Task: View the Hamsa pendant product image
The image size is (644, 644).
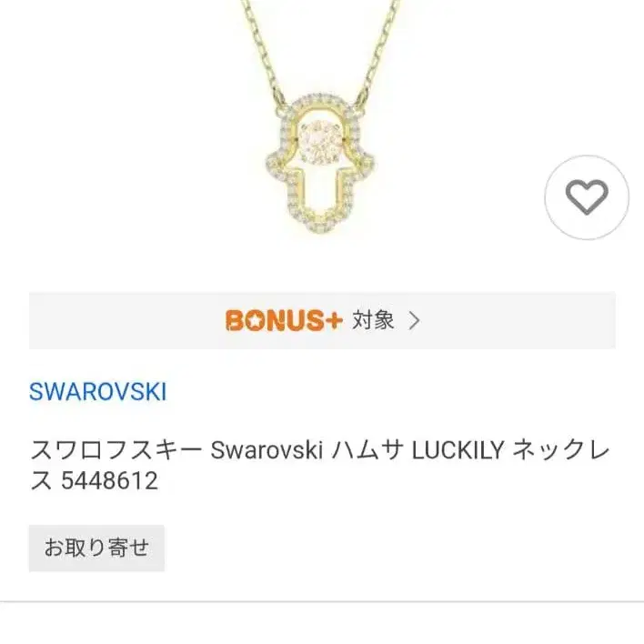Action: (319, 117)
